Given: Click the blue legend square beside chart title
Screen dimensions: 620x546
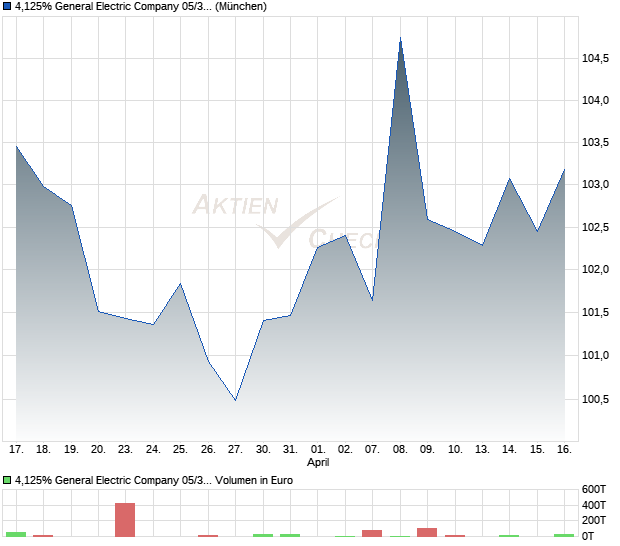Looking at the screenshot, I should (x=7, y=6).
